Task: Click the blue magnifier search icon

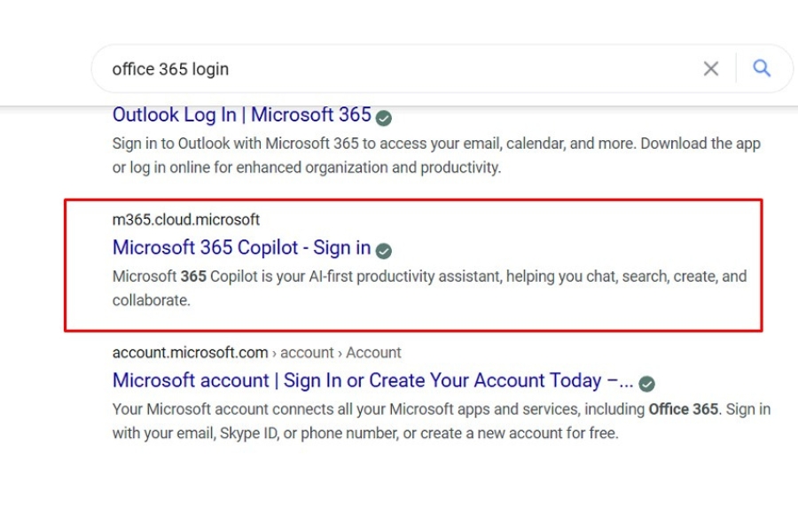Action: pyautogui.click(x=762, y=68)
